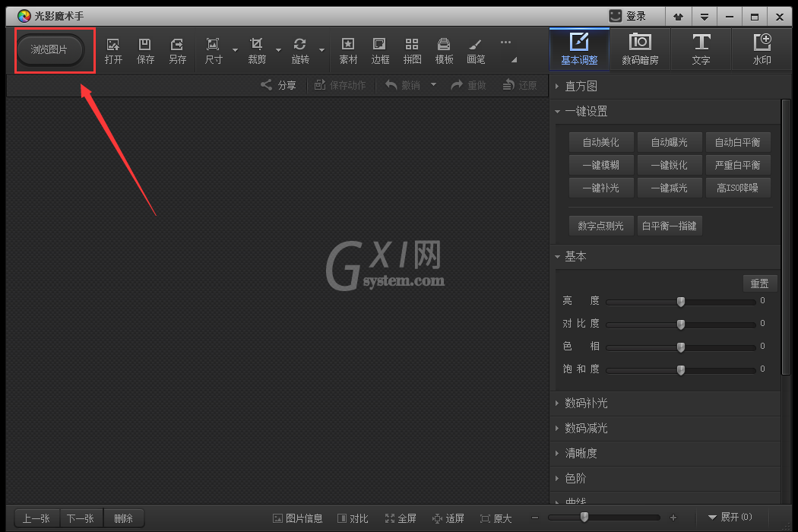Apply 自动美化 auto beautify
Screen dimensions: 798x532
tap(601, 142)
